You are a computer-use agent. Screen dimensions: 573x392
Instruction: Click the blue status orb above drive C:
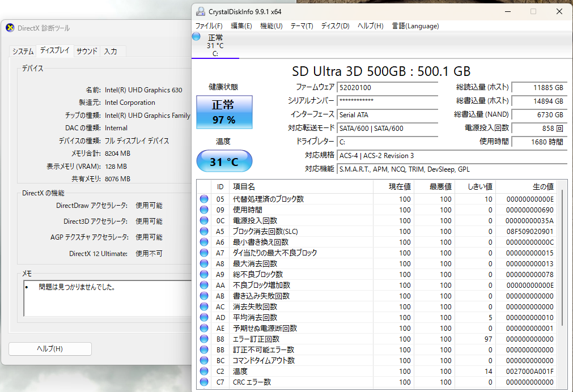(x=196, y=36)
